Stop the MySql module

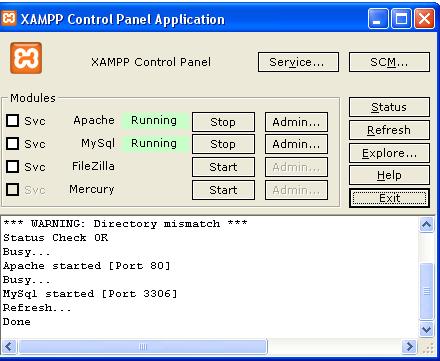click(x=223, y=144)
